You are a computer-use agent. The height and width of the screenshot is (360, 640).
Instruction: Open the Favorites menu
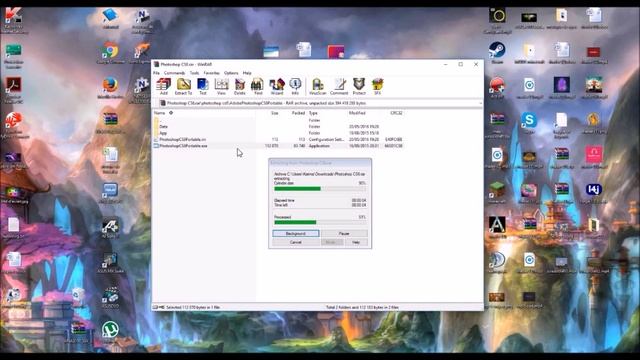click(x=211, y=73)
